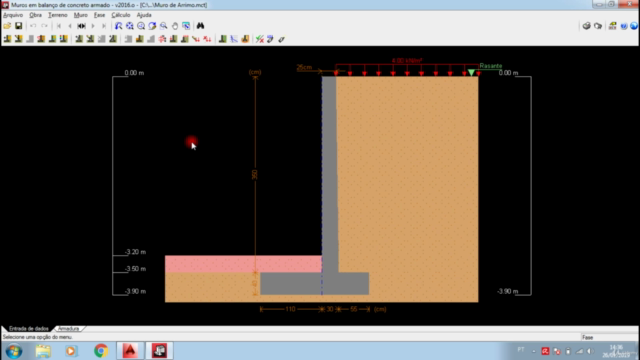Open the media player taskbar icon
640x360 pixels.
(71, 351)
